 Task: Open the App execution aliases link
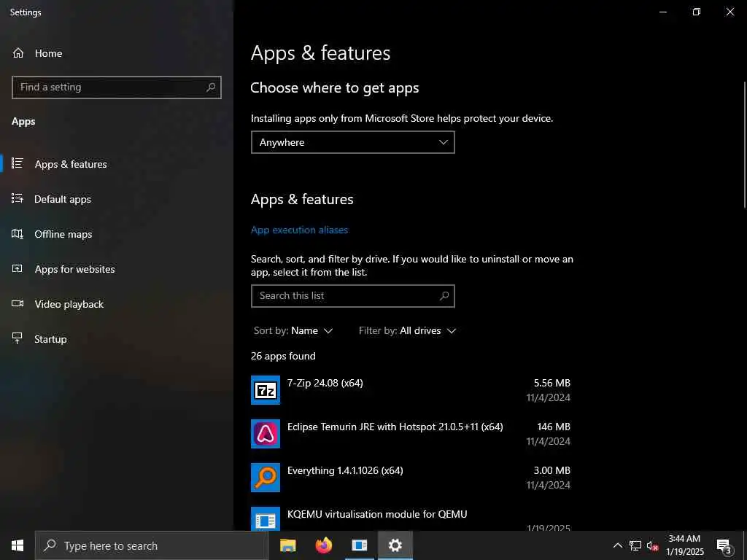coord(299,230)
